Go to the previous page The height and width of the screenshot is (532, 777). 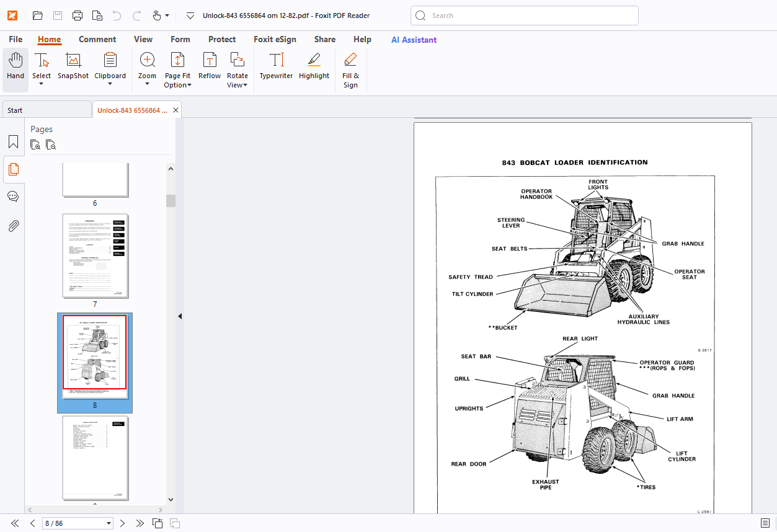(x=32, y=523)
